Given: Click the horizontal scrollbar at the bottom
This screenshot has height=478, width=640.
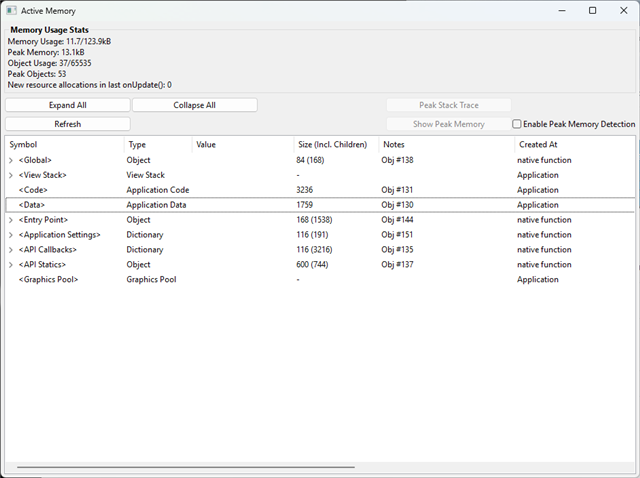Looking at the screenshot, I should (185, 466).
